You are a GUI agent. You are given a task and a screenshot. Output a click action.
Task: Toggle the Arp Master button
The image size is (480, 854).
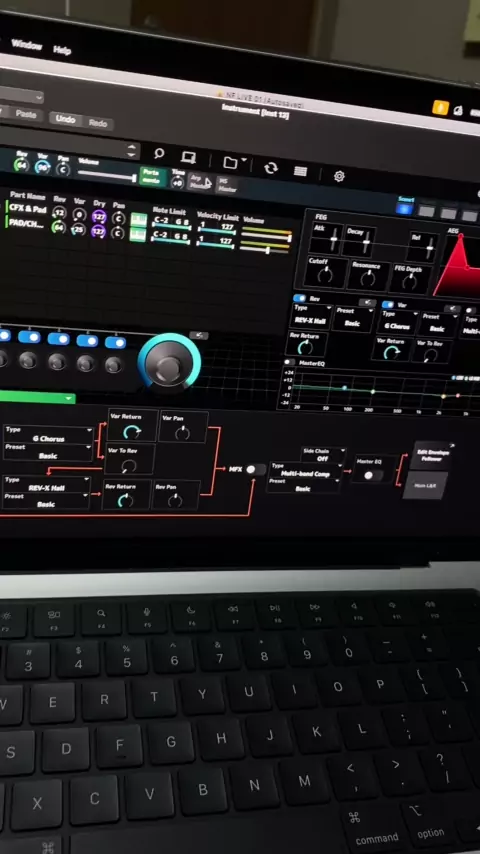tap(199, 181)
